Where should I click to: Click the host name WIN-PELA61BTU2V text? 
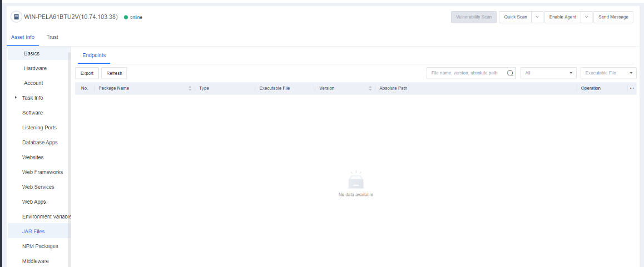pyautogui.click(x=71, y=17)
